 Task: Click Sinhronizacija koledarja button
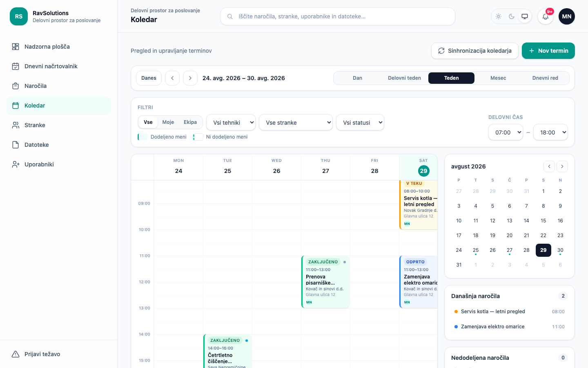[x=475, y=51]
